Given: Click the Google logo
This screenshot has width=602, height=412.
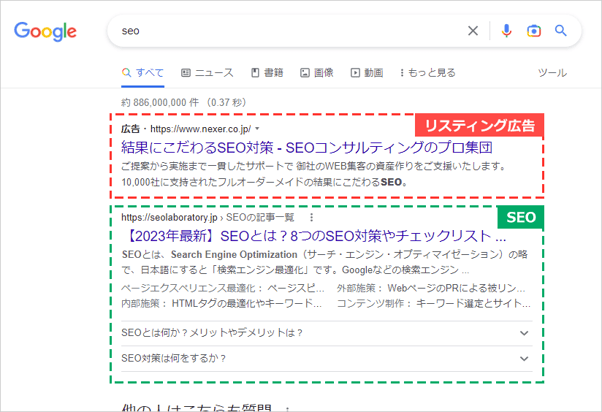Looking at the screenshot, I should [45, 31].
